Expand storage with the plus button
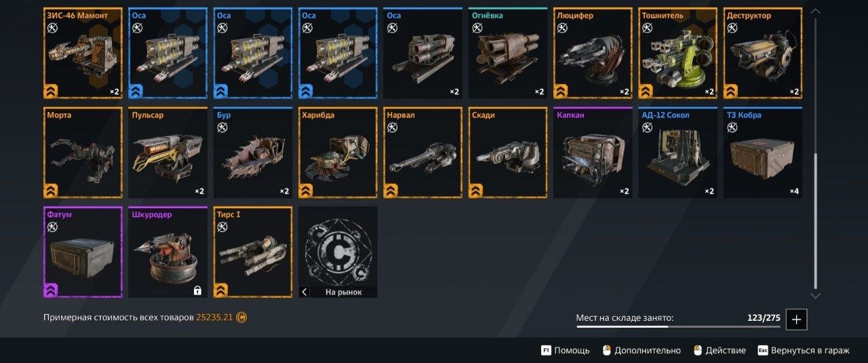 tap(796, 319)
